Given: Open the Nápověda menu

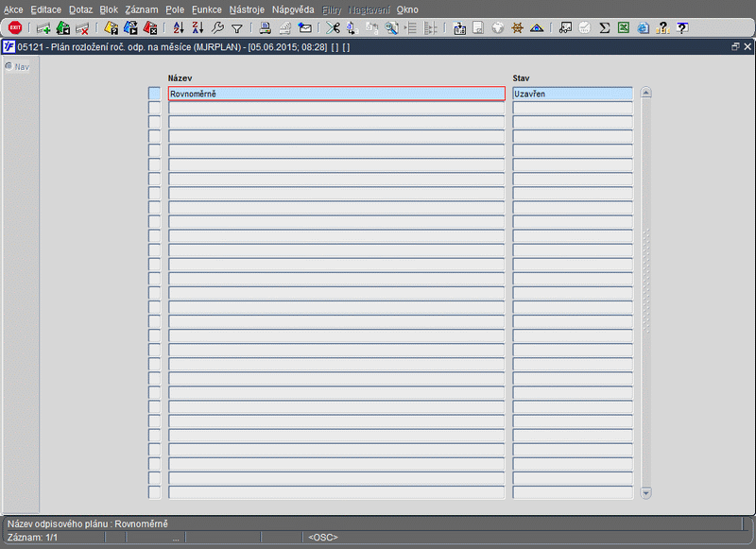Looking at the screenshot, I should coord(293,9).
